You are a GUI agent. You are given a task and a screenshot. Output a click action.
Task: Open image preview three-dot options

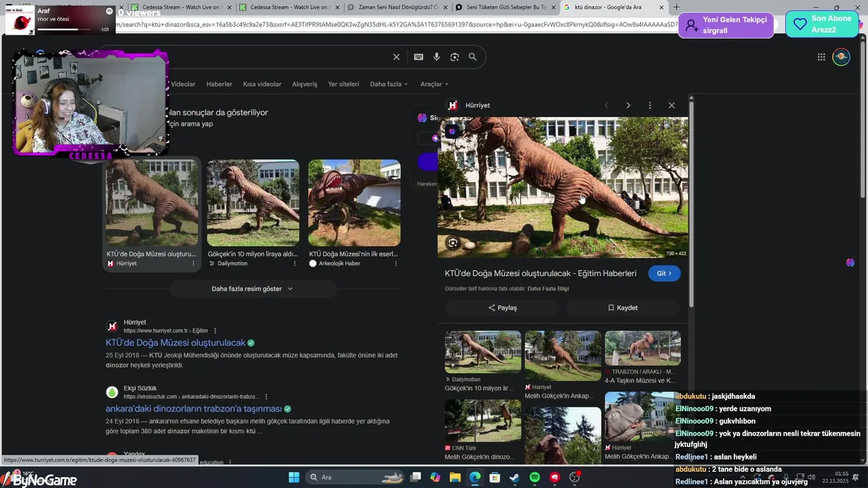650,105
